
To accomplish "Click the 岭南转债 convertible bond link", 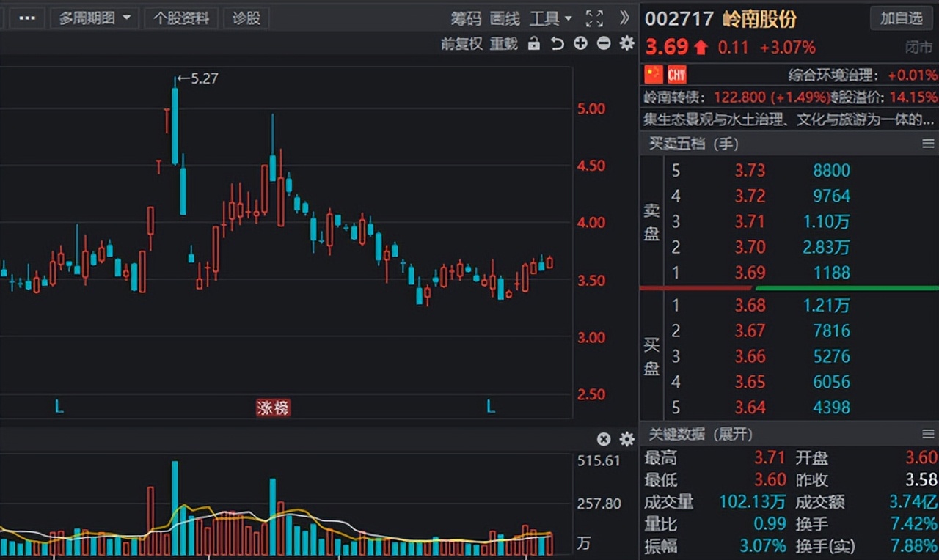I will (x=668, y=95).
